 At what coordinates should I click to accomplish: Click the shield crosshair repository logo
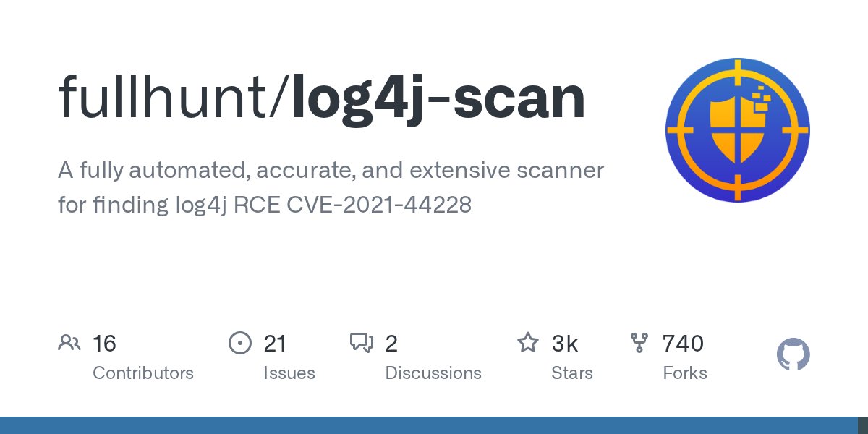738,130
